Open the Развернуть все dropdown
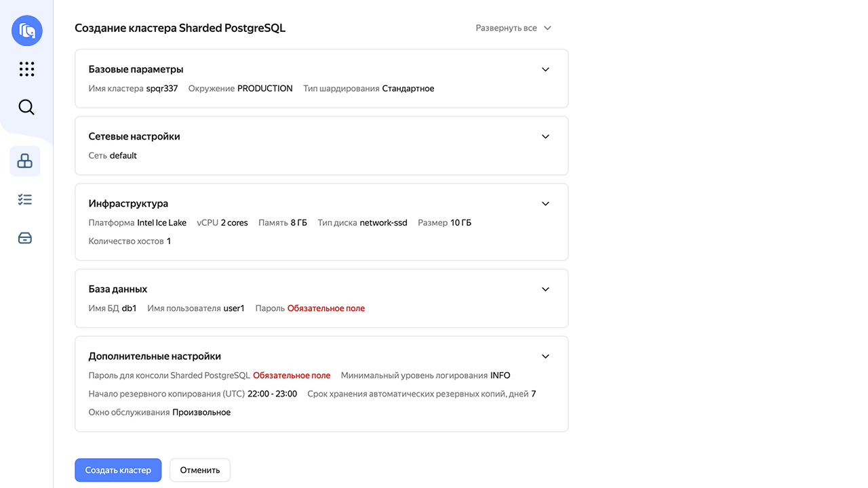 (513, 28)
